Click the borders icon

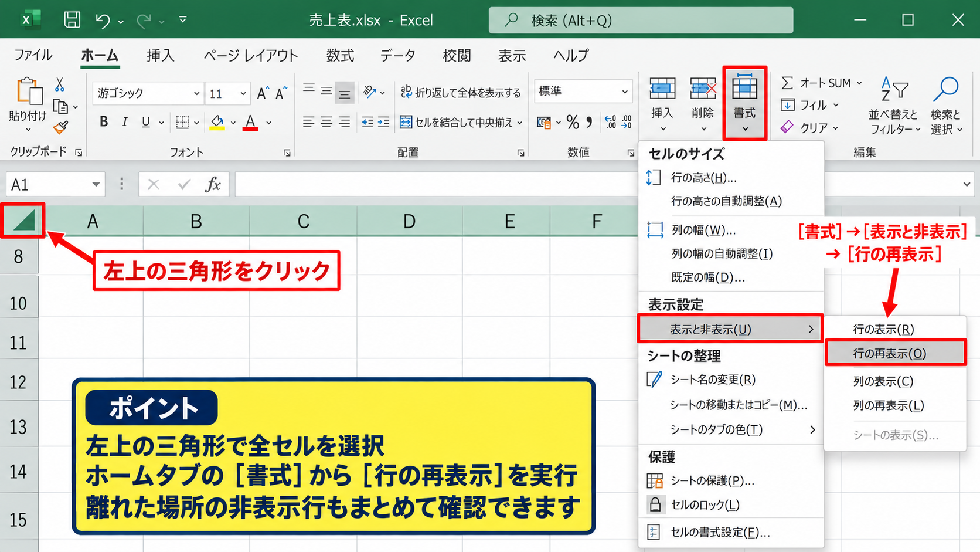tap(182, 122)
